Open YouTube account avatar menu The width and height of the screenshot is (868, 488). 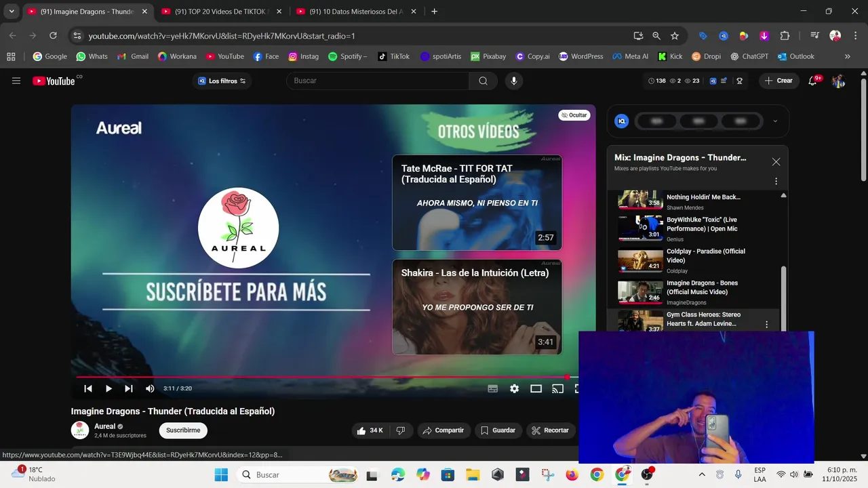[838, 81]
